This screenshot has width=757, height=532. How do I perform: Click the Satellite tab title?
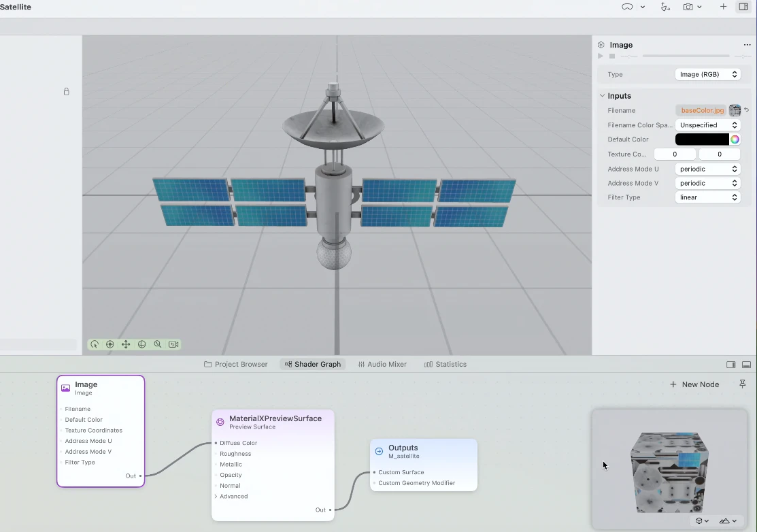(x=16, y=7)
